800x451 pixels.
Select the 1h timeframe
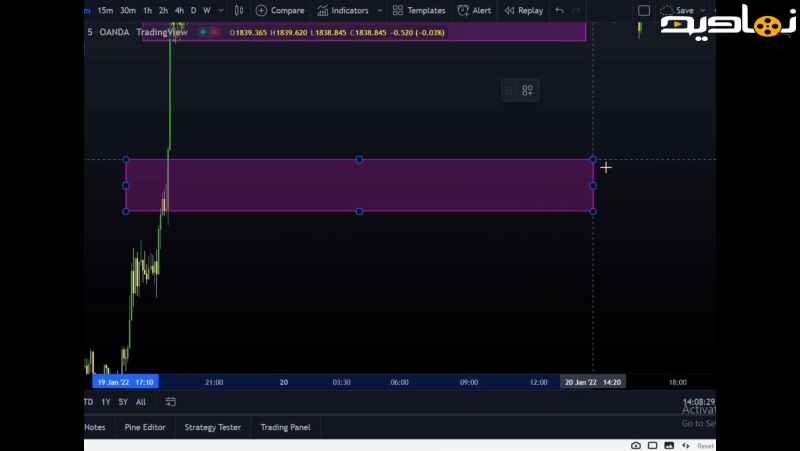tap(147, 10)
